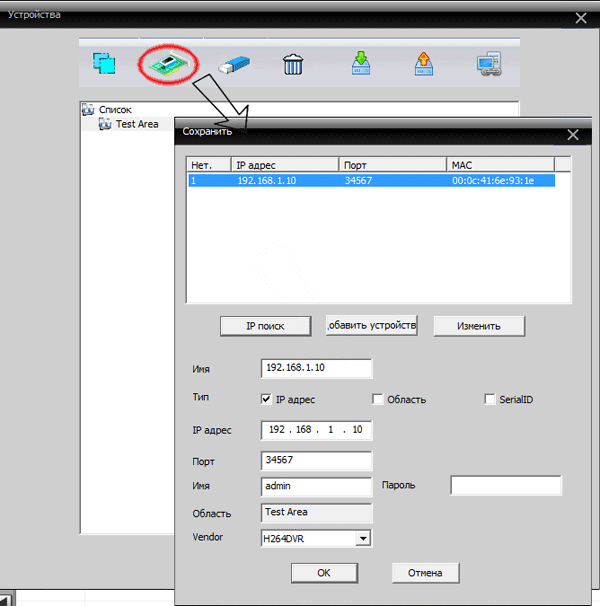
Task: Click the Пароль password field
Action: pyautogui.click(x=506, y=485)
